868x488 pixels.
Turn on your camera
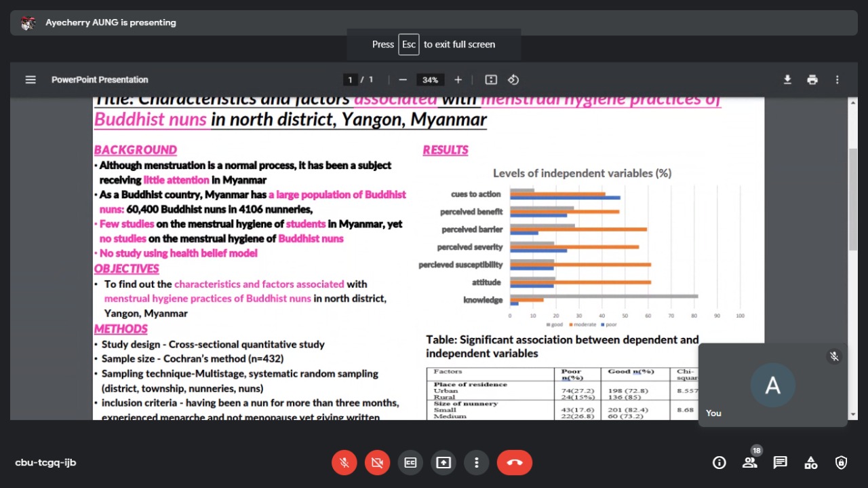coord(377,462)
